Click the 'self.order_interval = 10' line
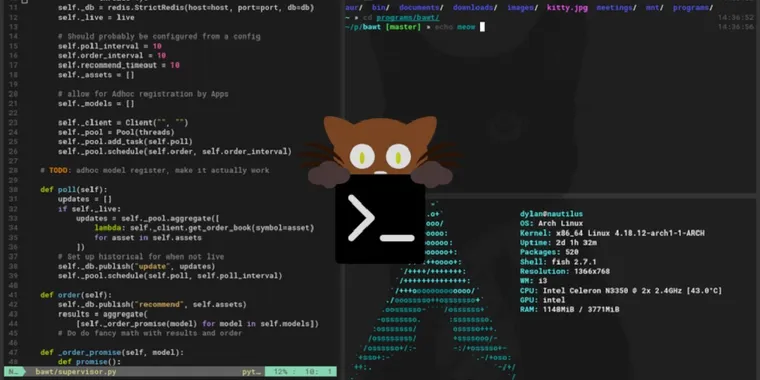The height and width of the screenshot is (380, 760). [x=111, y=56]
